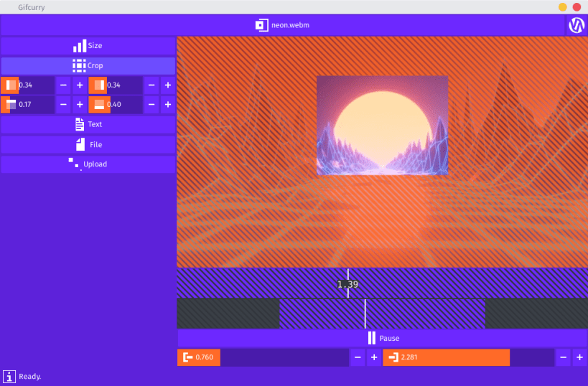Increase the left crop value

tap(80, 85)
